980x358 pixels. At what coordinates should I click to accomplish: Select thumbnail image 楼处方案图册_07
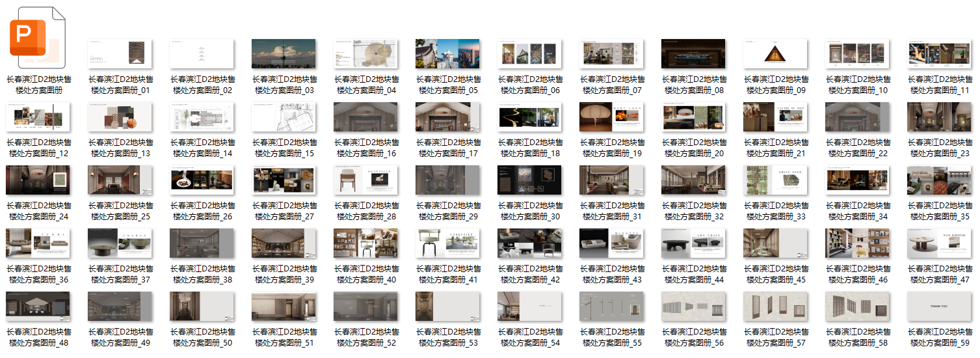pyautogui.click(x=611, y=53)
